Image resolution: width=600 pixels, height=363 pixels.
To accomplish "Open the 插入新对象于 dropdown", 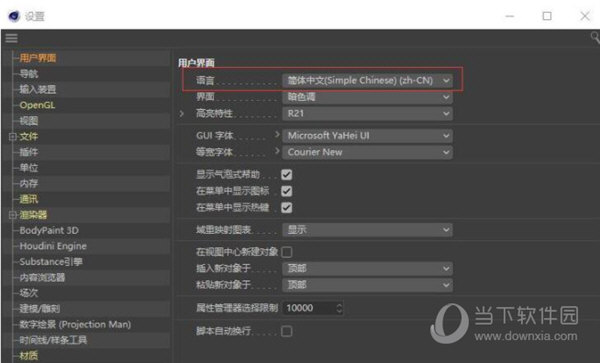I will [367, 269].
